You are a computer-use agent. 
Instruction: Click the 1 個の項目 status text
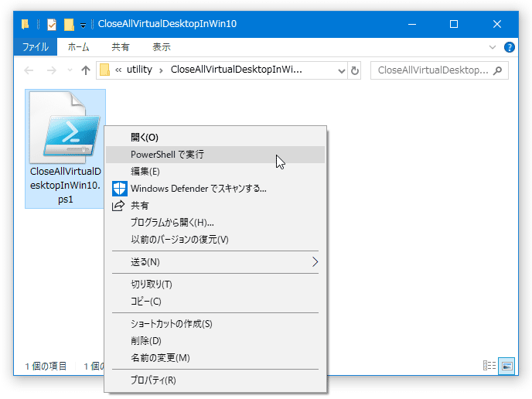(x=46, y=366)
